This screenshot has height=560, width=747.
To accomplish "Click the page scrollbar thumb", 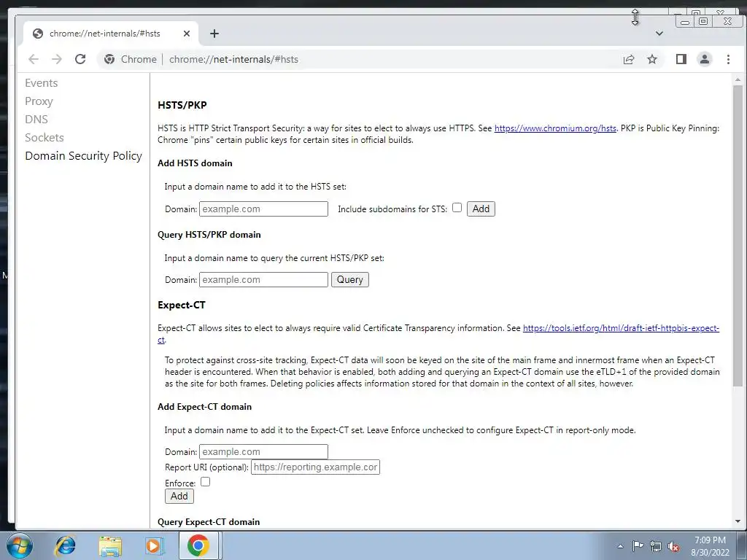I will tap(738, 236).
